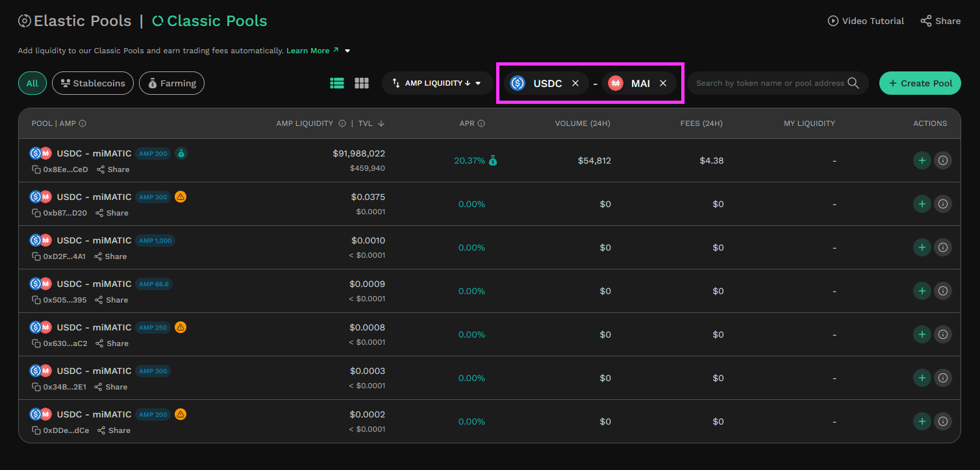980x470 pixels.
Task: Add liquidity to the AMP 1,000 pool
Action: pos(922,247)
